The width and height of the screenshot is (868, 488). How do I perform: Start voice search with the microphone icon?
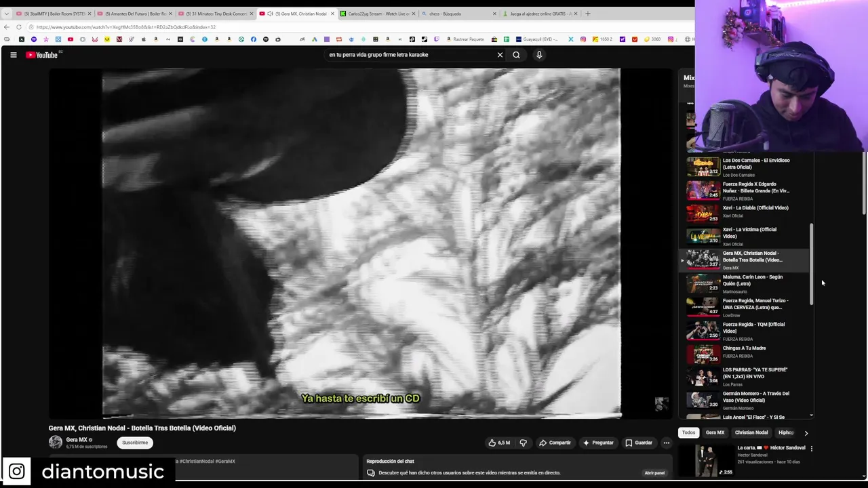(539, 55)
